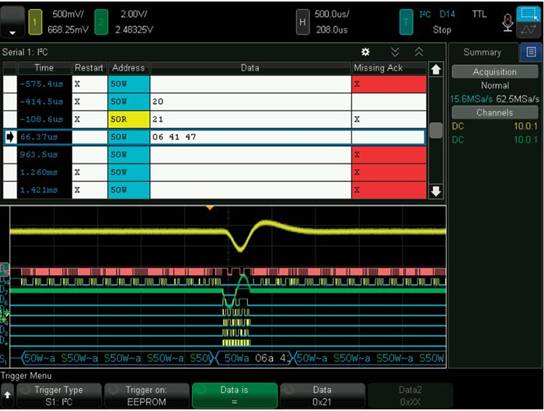Click the lister scrollbar thumb
The image size is (544, 411).
pos(436,130)
